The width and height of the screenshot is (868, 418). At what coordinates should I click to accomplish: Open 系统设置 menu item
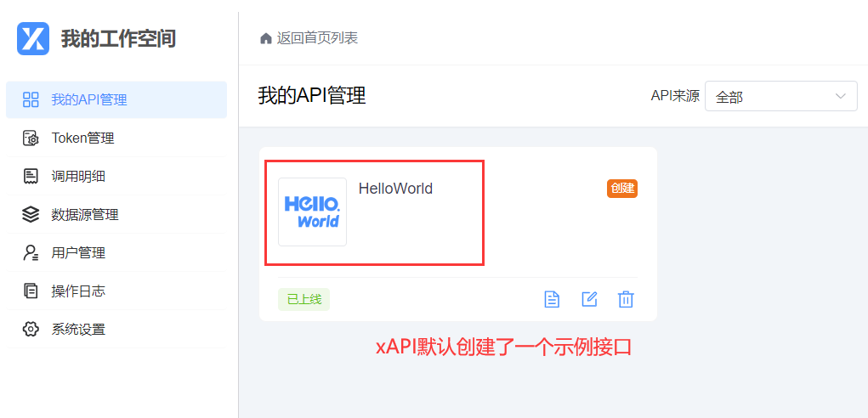(x=116, y=329)
